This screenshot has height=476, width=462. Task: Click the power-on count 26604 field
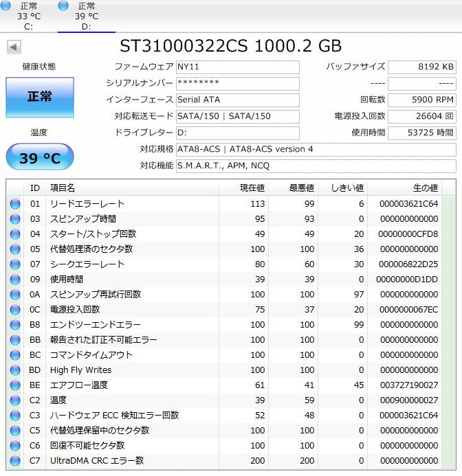click(422, 116)
